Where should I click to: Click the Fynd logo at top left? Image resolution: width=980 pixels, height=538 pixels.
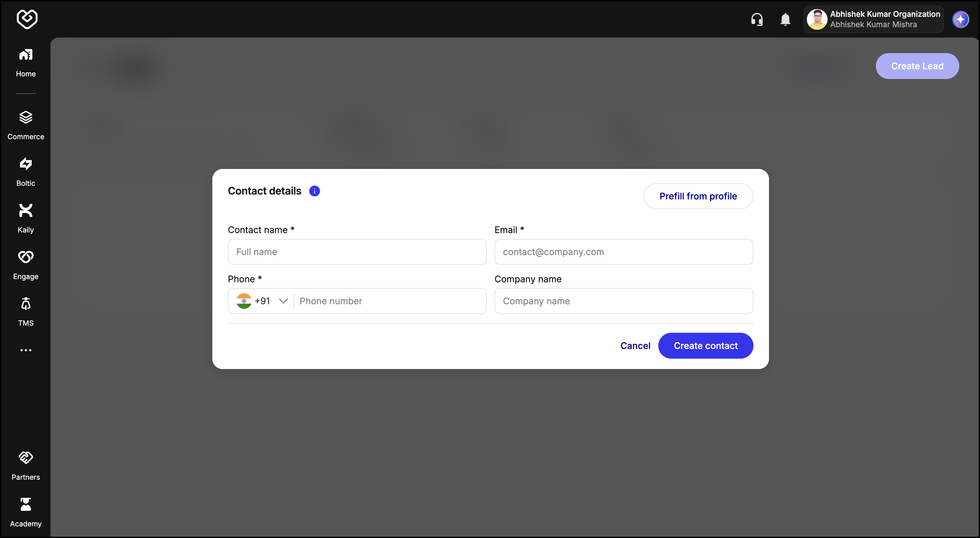click(27, 19)
